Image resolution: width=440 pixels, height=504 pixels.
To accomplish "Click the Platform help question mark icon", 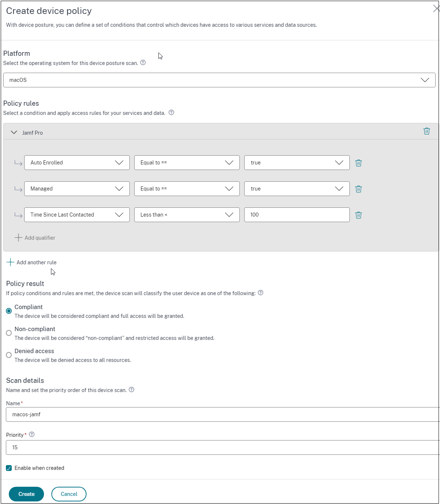I will pos(143,63).
